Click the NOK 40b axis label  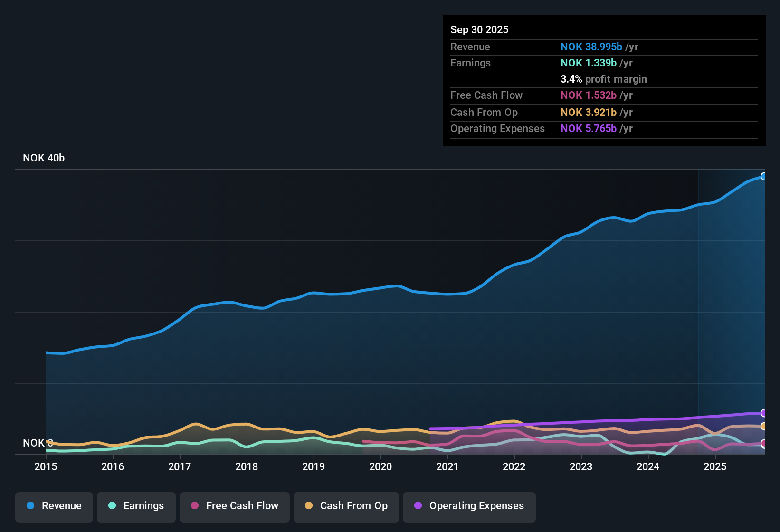point(43,158)
